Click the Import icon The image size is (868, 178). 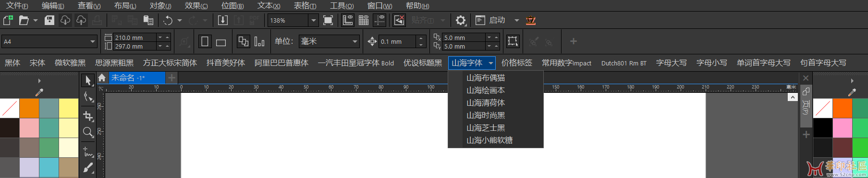[223, 20]
